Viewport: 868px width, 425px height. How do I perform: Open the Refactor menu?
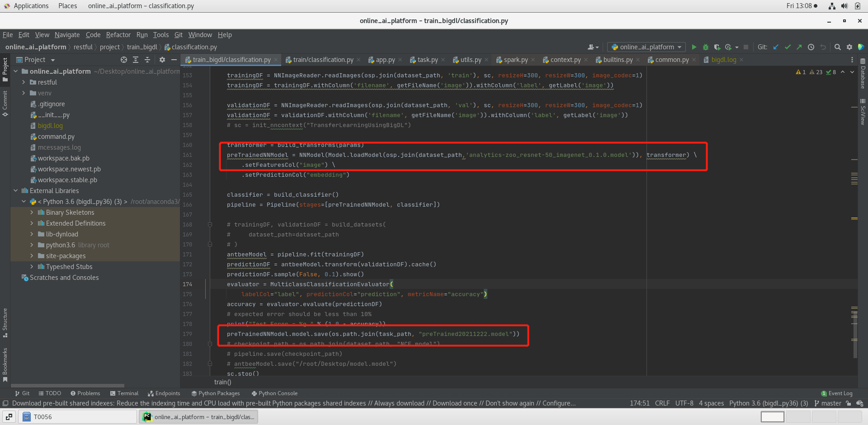(118, 34)
